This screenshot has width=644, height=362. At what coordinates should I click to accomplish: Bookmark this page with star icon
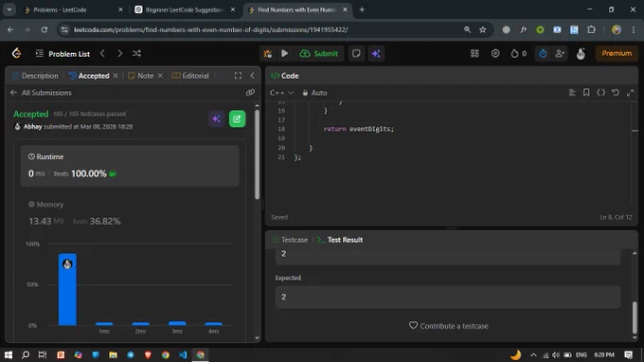tap(483, 29)
